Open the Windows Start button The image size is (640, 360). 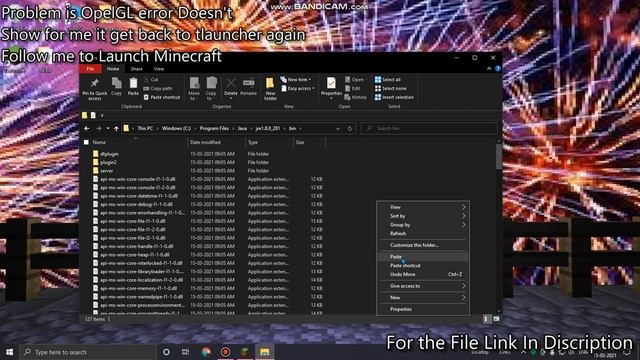[x=9, y=352]
